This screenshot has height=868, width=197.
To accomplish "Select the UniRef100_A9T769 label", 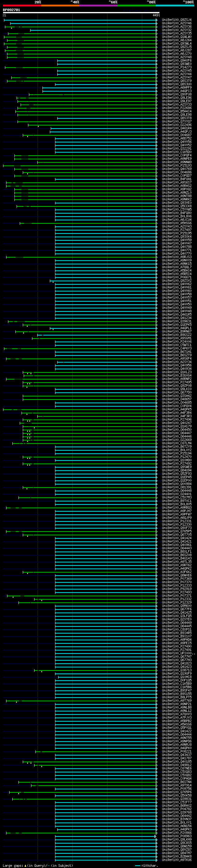I will click(177, 700).
